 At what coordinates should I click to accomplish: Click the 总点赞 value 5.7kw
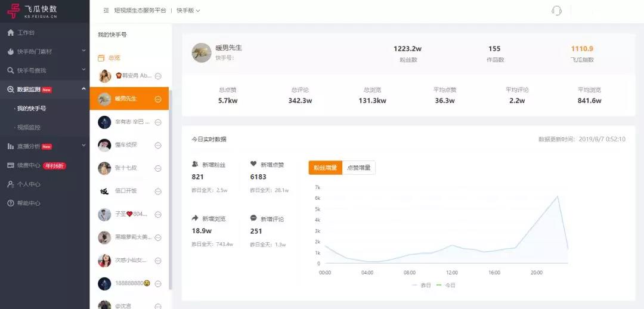tap(228, 101)
